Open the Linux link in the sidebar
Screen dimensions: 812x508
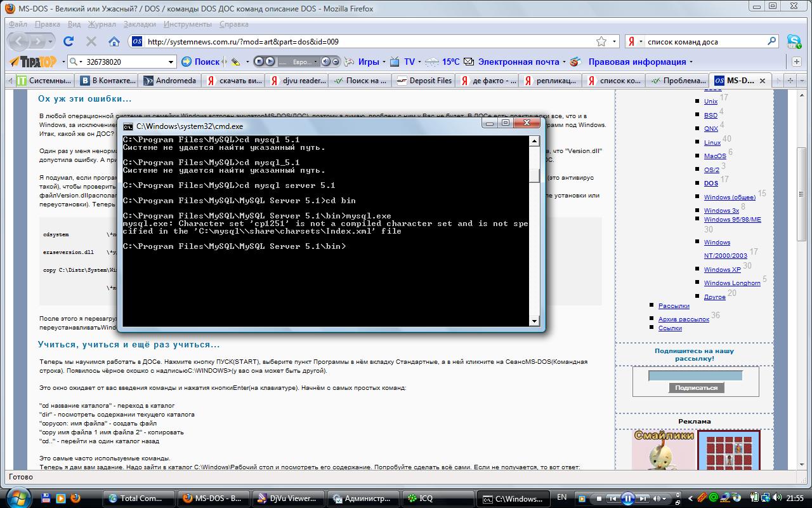[x=712, y=143]
